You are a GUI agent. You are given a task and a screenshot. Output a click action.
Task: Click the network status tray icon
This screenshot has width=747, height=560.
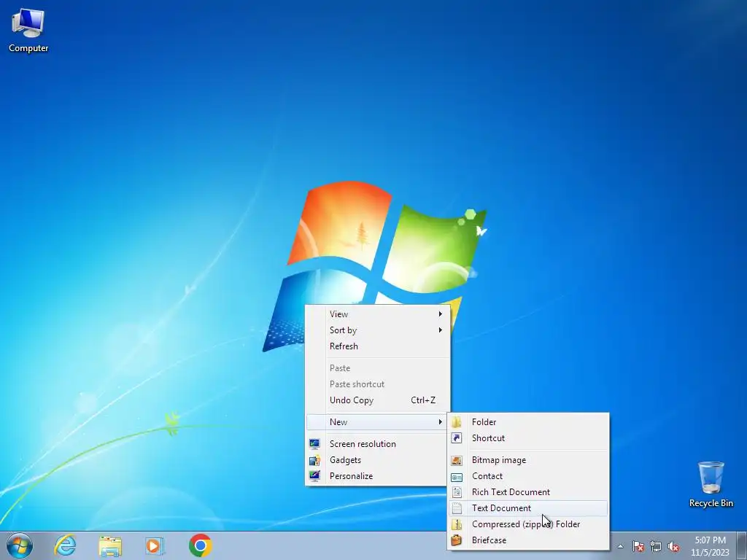(656, 546)
